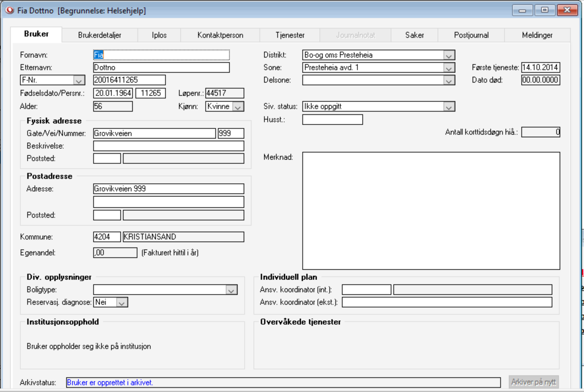Click the Fornavn field containing Fia

coord(161,55)
